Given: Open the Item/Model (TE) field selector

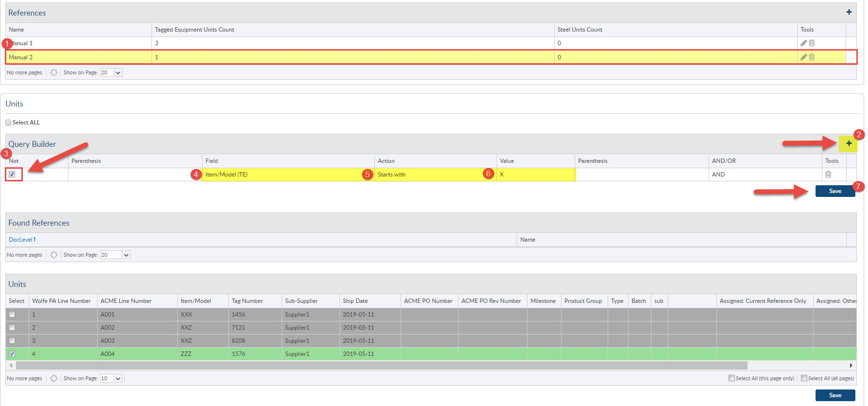Looking at the screenshot, I should click(288, 175).
